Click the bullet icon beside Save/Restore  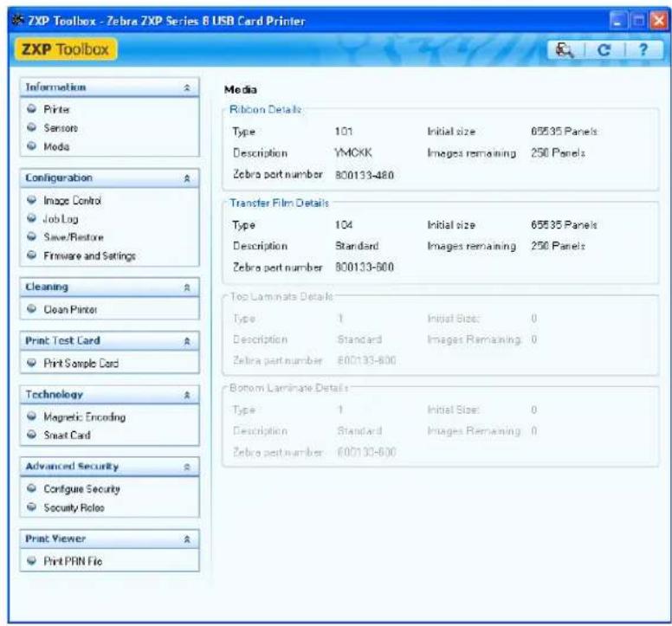pyautogui.click(x=32, y=236)
